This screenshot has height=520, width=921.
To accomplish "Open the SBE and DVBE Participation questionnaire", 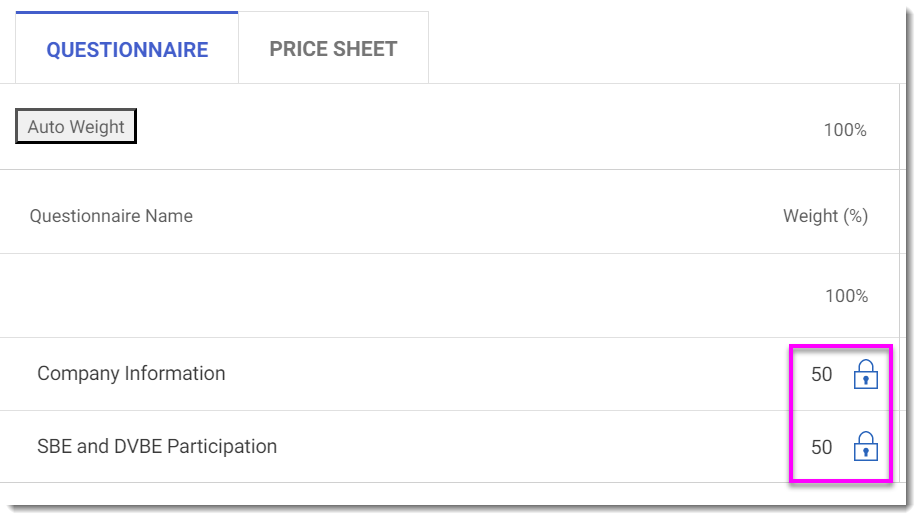I will (157, 447).
